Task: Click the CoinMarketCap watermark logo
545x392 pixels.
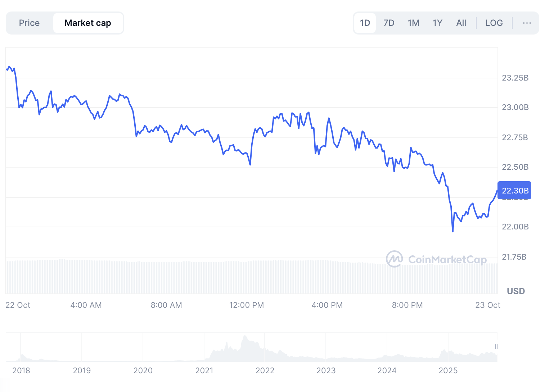Action: pyautogui.click(x=436, y=259)
